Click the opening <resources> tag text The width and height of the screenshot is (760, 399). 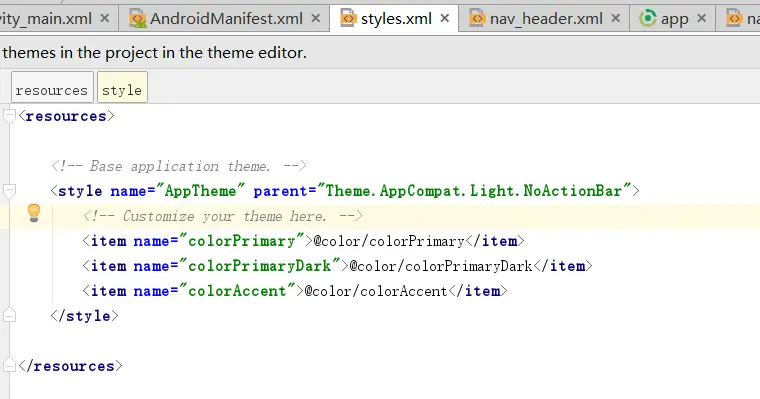[x=66, y=116]
